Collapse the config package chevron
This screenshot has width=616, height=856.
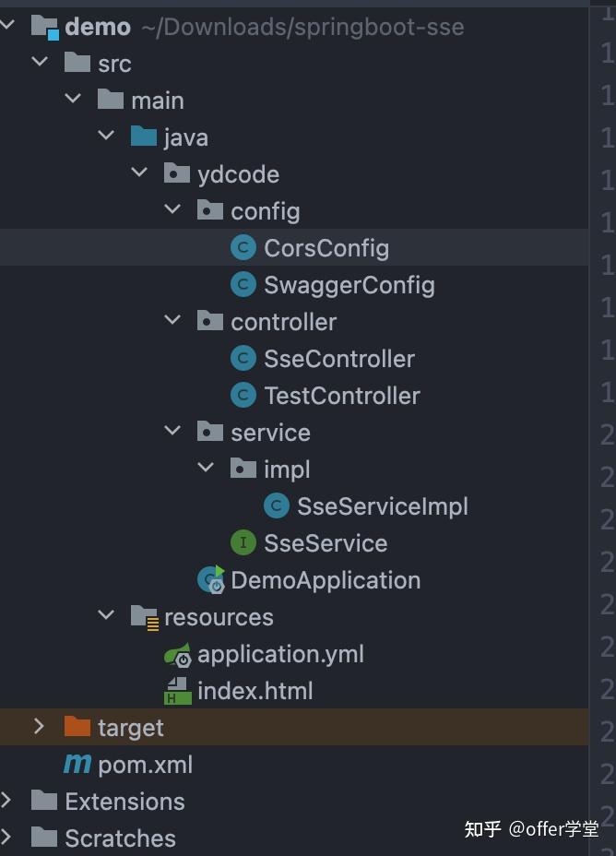point(172,210)
